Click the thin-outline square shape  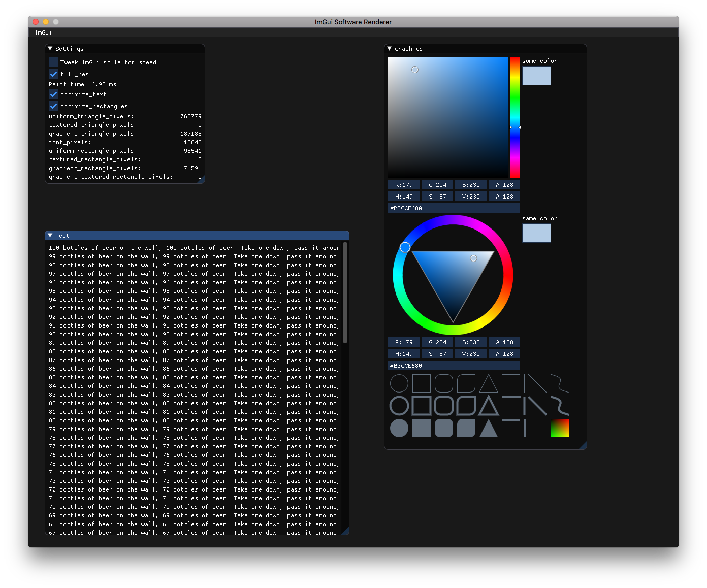(422, 383)
